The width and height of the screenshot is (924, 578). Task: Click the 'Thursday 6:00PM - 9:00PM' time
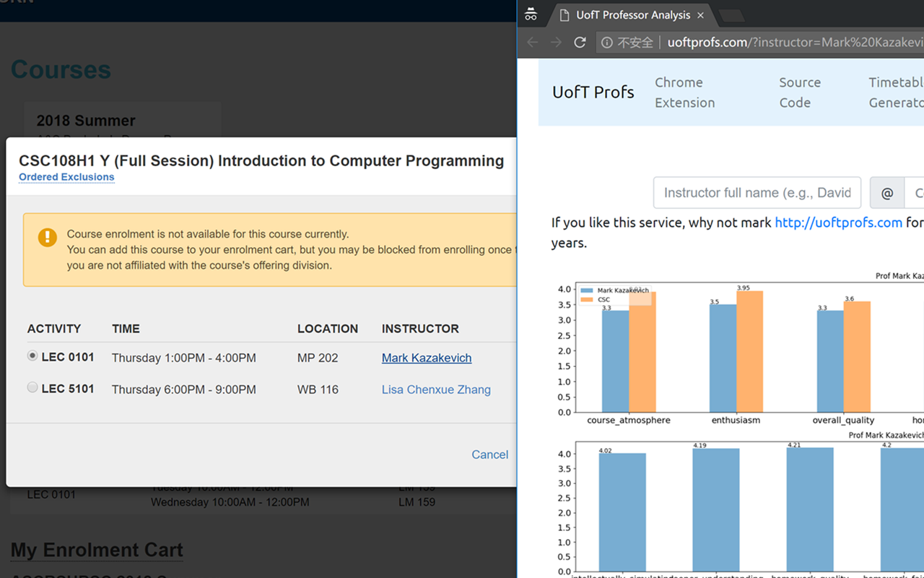coord(184,389)
